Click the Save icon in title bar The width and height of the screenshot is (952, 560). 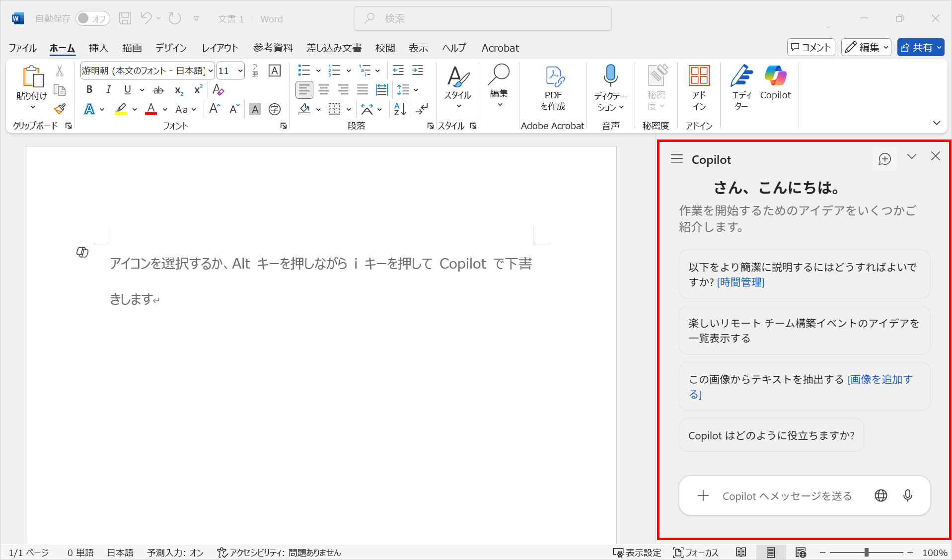125,18
